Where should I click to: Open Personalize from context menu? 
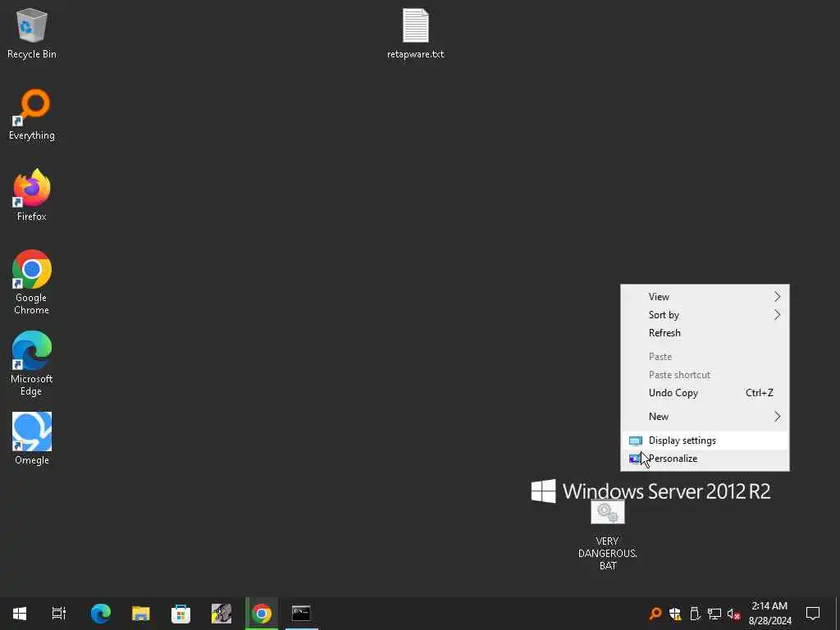click(705, 459)
